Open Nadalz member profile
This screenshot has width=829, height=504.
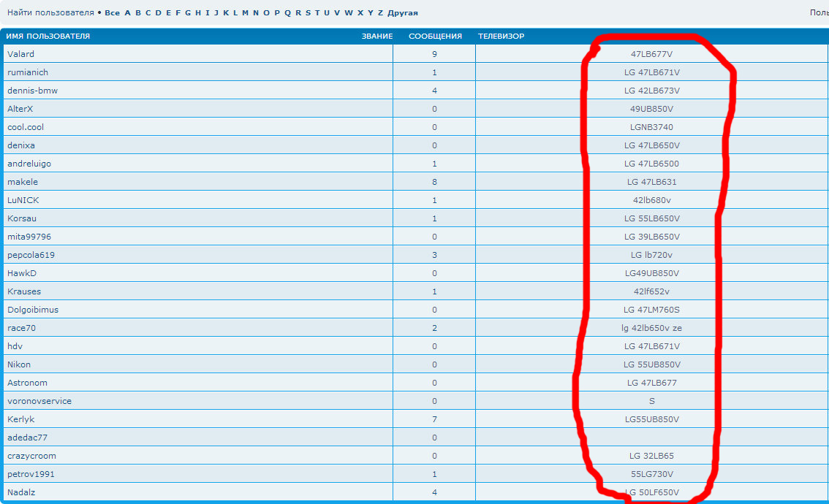(x=21, y=492)
